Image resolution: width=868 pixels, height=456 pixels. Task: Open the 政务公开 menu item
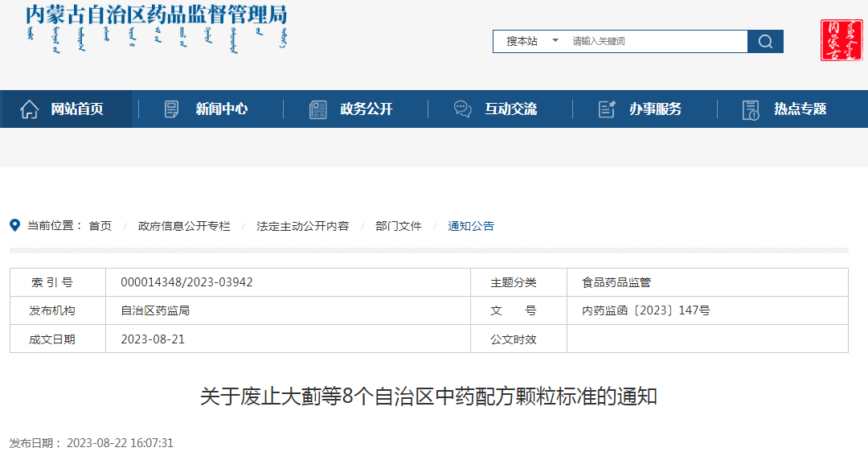[x=366, y=109]
